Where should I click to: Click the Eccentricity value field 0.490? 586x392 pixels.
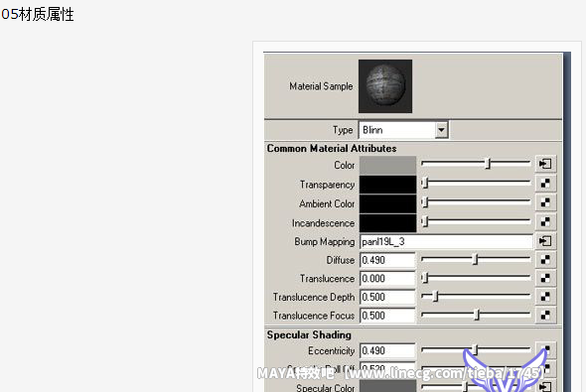tap(387, 350)
